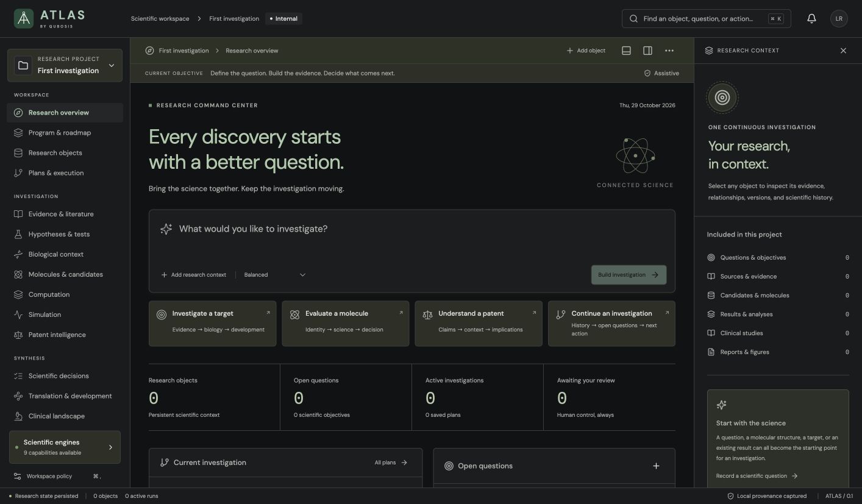Toggle the bottom panel layout icon
This screenshot has width=862, height=504.
point(626,51)
